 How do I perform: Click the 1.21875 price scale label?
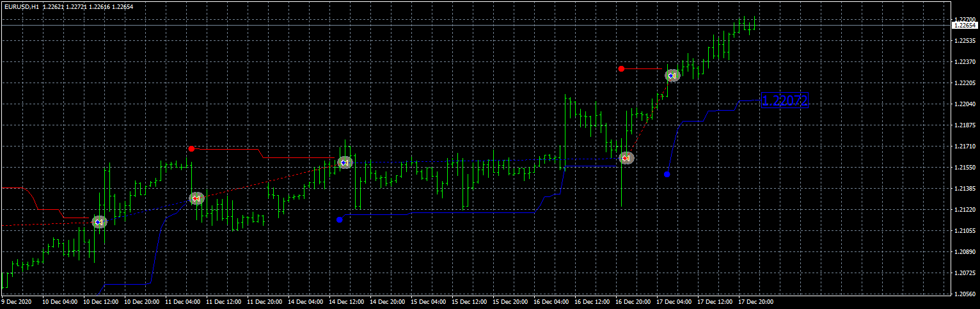(964, 125)
